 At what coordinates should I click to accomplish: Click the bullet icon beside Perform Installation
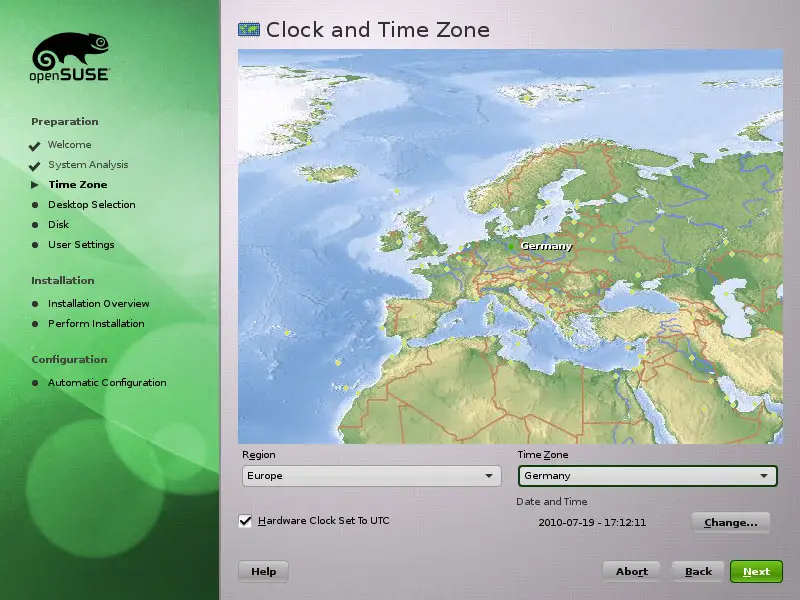pos(35,324)
